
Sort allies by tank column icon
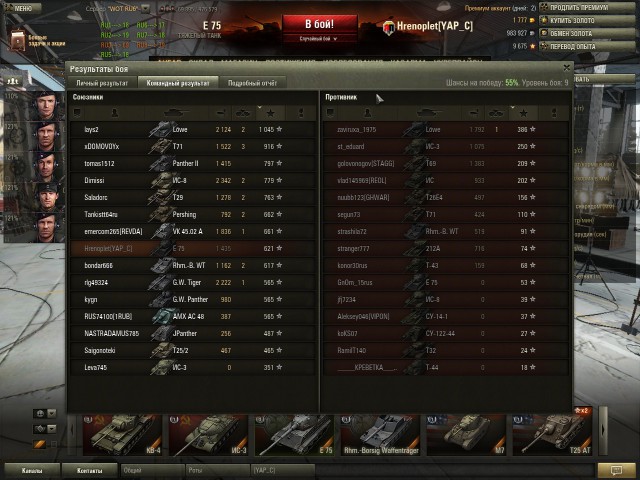pyautogui.click(x=176, y=113)
